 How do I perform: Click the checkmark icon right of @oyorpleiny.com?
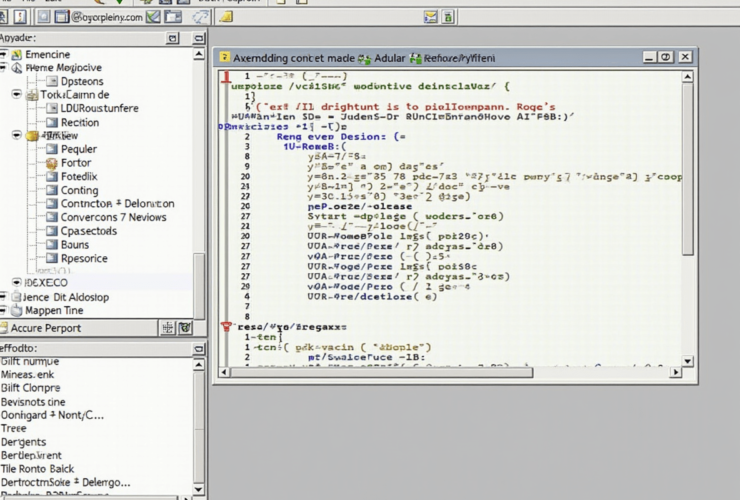point(153,17)
